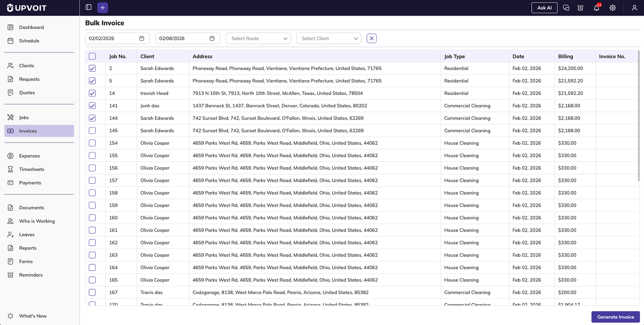Toggle the select-all checkbox in table header
This screenshot has height=325, width=644.
92,56
